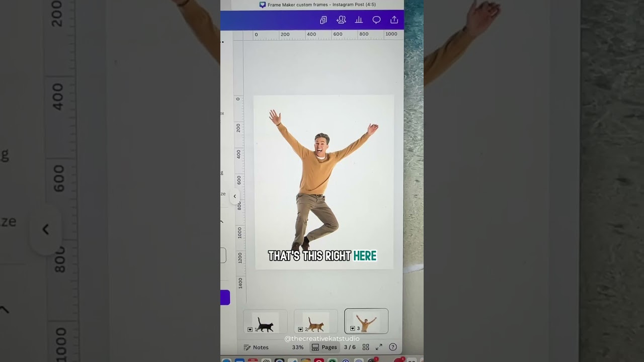Open grid view of all pages

[x=366, y=347]
